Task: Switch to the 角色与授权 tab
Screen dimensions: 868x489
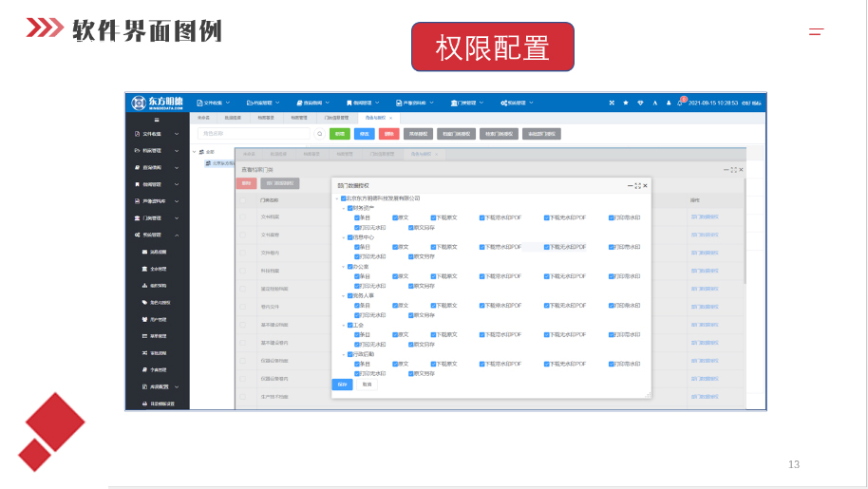Action: click(x=377, y=118)
